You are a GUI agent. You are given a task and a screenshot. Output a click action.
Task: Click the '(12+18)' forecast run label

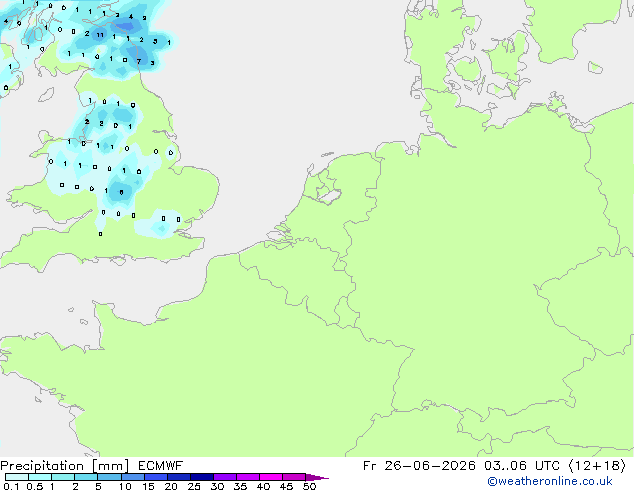click(597, 466)
